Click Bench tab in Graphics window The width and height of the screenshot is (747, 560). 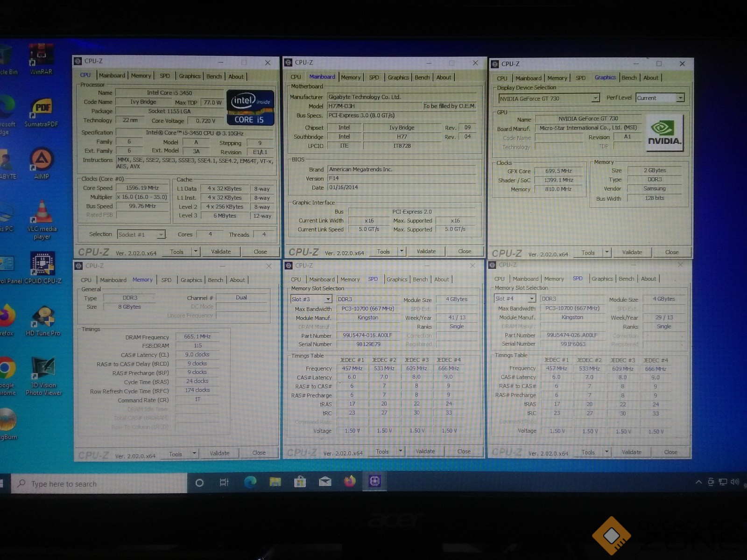(x=629, y=78)
